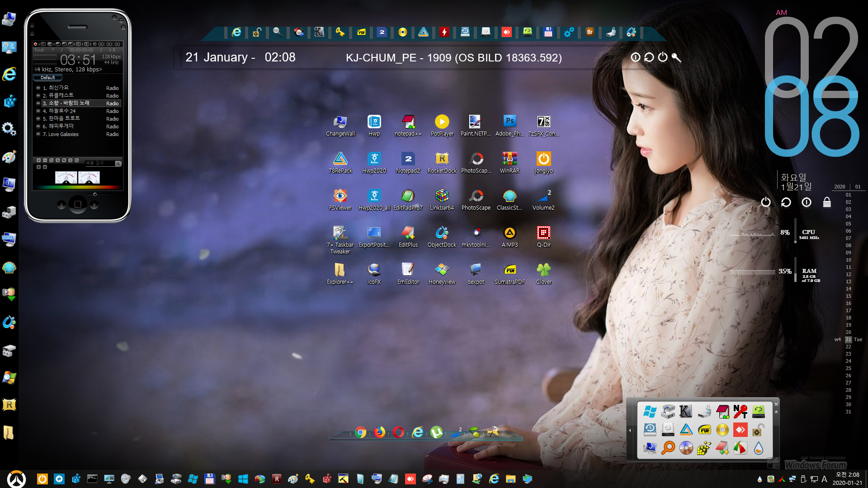The image size is (868, 488).
Task: Open uTorrent in the bottom dock
Action: click(436, 432)
